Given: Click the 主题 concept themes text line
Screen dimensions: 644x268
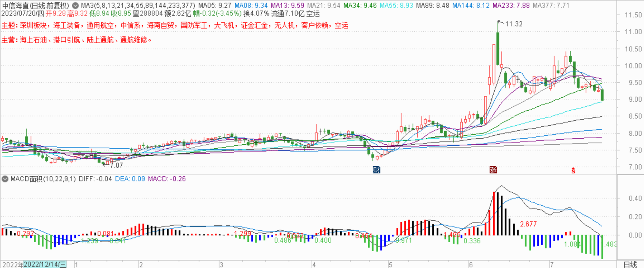Looking at the screenshot, I should click(x=175, y=25).
